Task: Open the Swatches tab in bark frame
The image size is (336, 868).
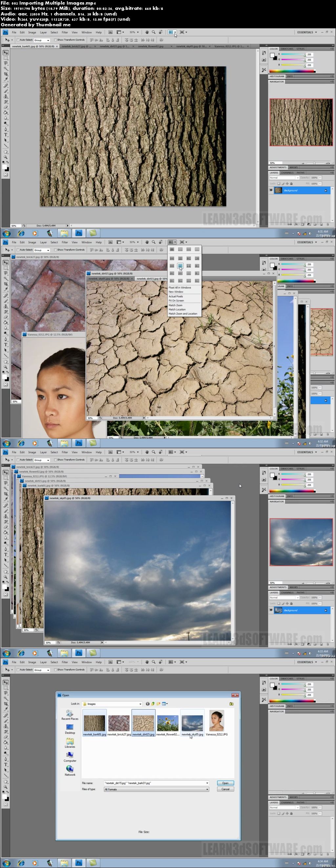Action: click(x=287, y=49)
